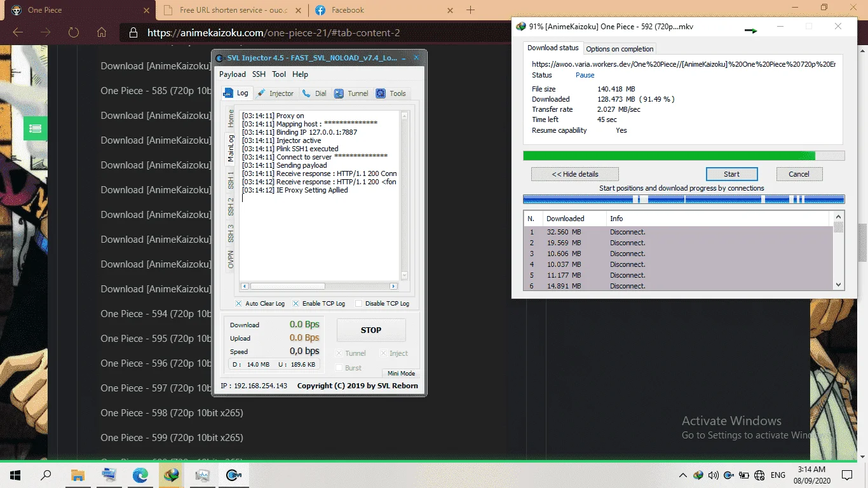Click the Start download button

click(731, 174)
